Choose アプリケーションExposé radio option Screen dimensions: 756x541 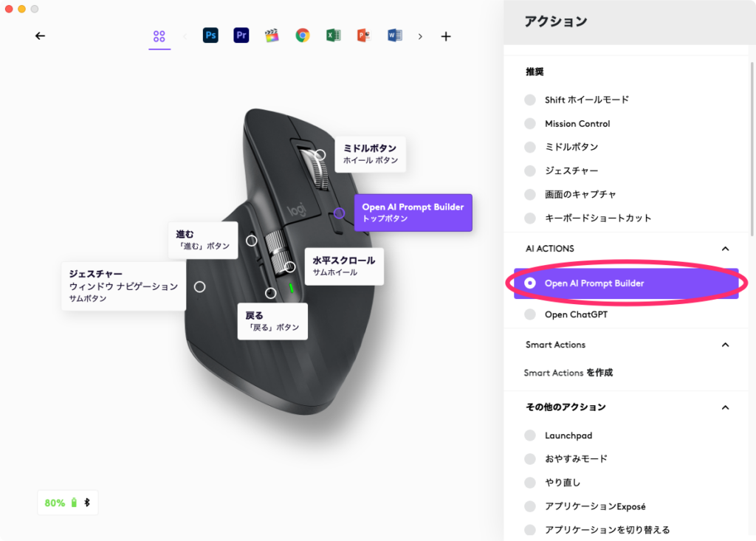tap(530, 506)
